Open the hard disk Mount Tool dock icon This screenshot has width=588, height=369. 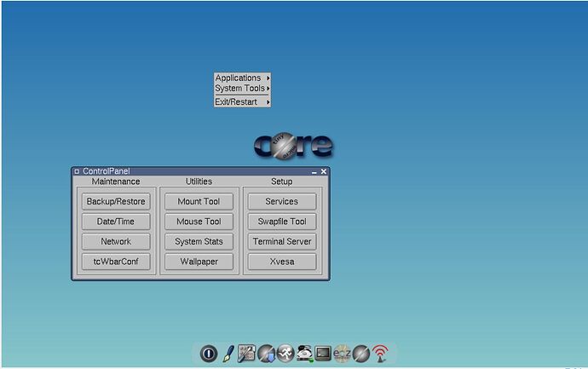pos(304,354)
